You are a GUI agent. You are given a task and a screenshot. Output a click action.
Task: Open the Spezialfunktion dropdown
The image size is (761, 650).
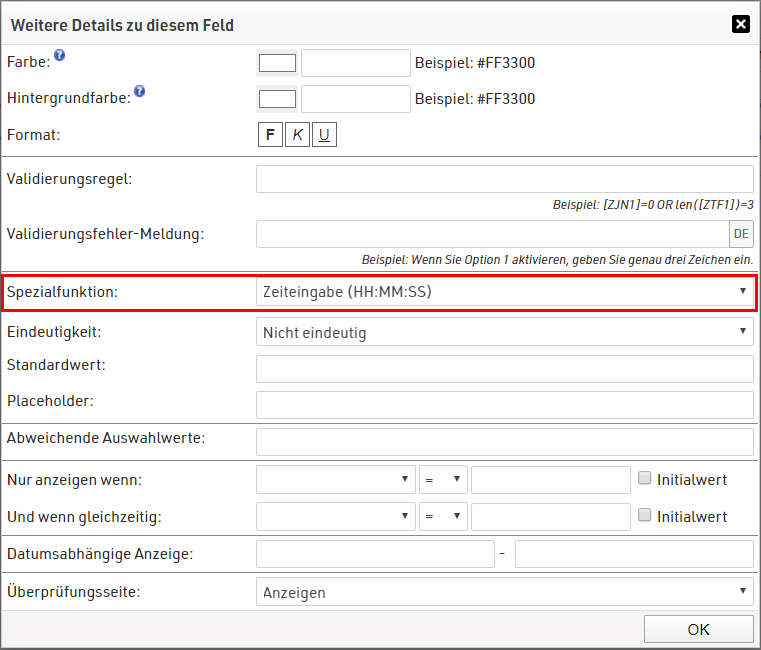click(505, 291)
